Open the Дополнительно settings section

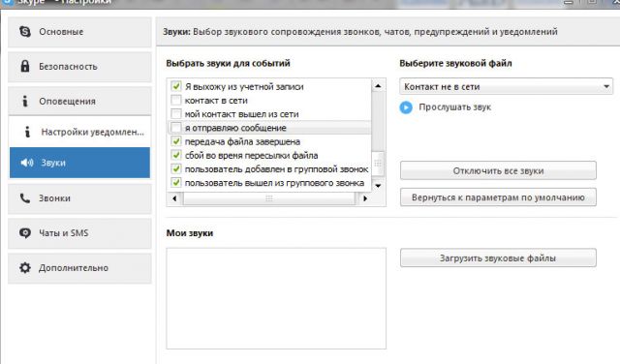pos(79,268)
